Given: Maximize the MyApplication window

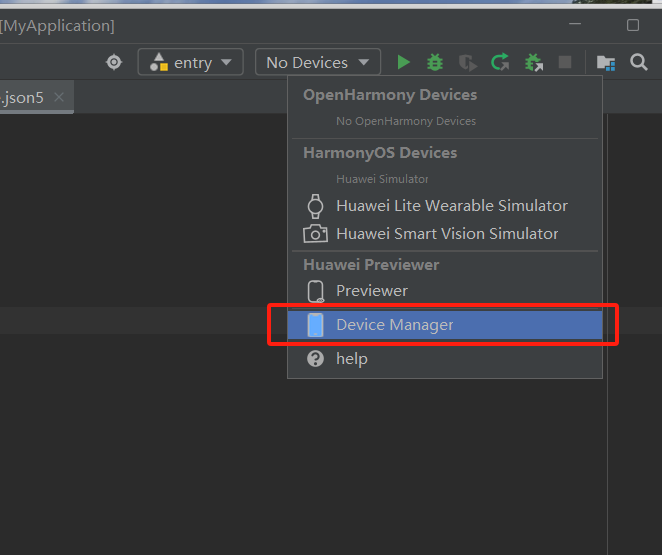Looking at the screenshot, I should (632, 25).
